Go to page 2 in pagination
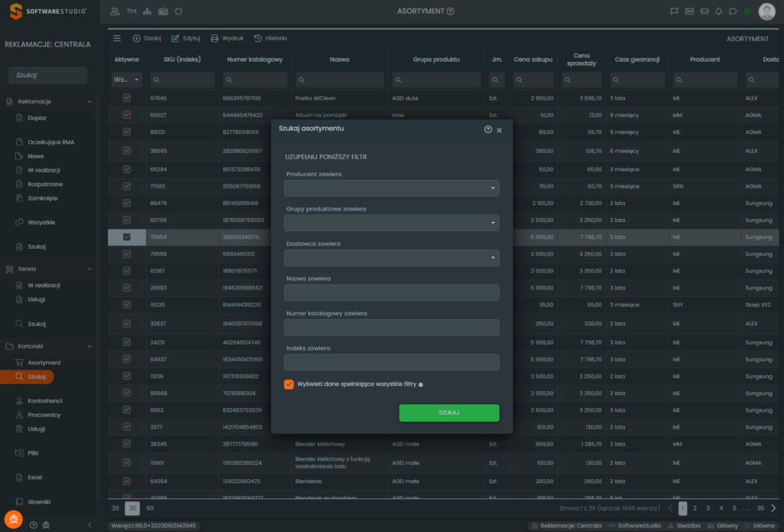 tap(694, 508)
